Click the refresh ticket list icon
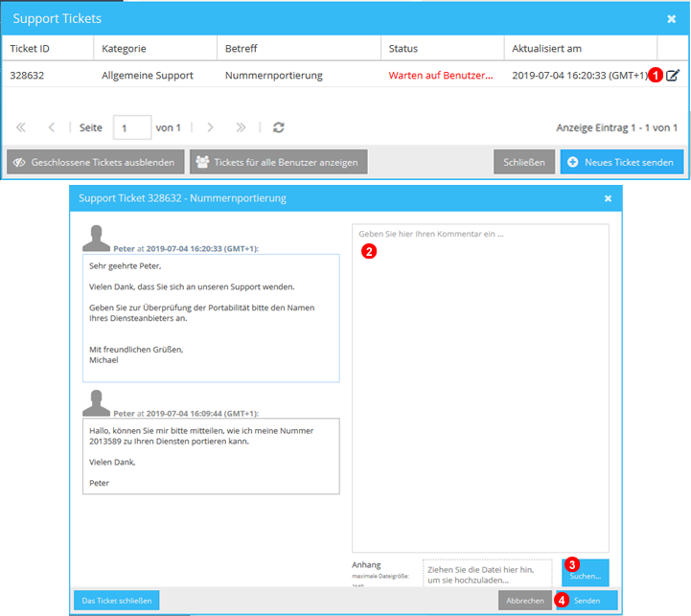Viewport: 691px width, 616px height. [x=279, y=126]
